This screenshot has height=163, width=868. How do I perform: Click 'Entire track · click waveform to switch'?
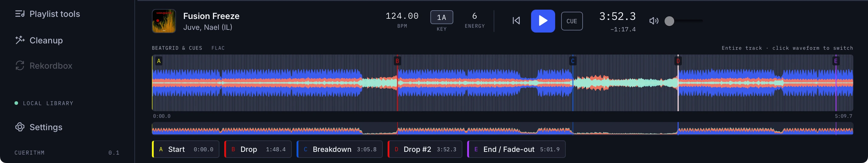pyautogui.click(x=787, y=48)
